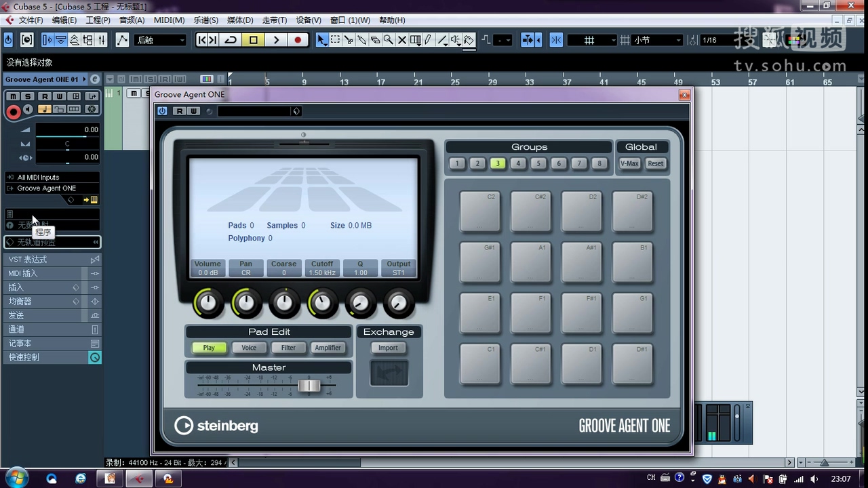Click the Reset button in the Global section
The width and height of the screenshot is (868, 488).
pos(655,163)
